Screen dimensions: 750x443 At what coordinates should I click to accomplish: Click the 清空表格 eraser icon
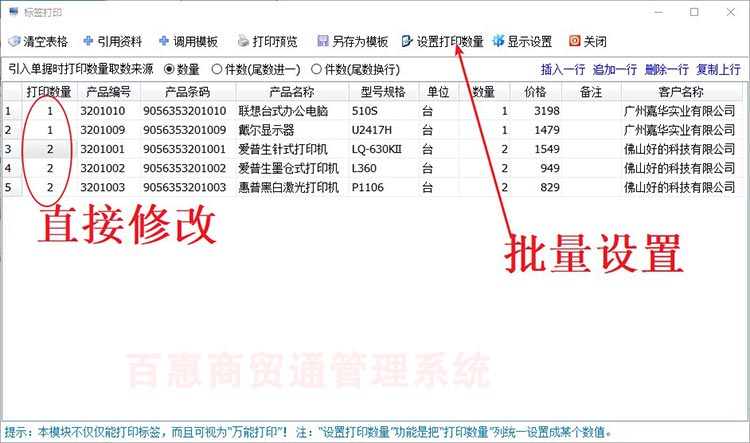(x=14, y=41)
